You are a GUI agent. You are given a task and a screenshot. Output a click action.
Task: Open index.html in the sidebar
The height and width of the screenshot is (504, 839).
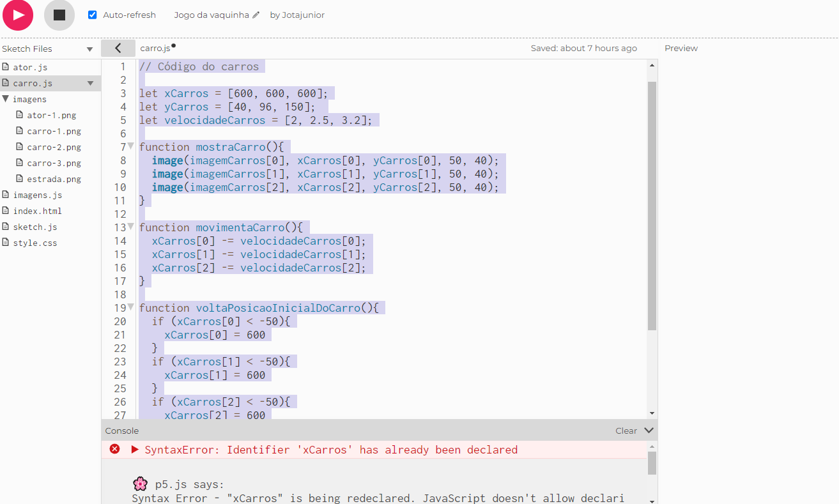(37, 211)
